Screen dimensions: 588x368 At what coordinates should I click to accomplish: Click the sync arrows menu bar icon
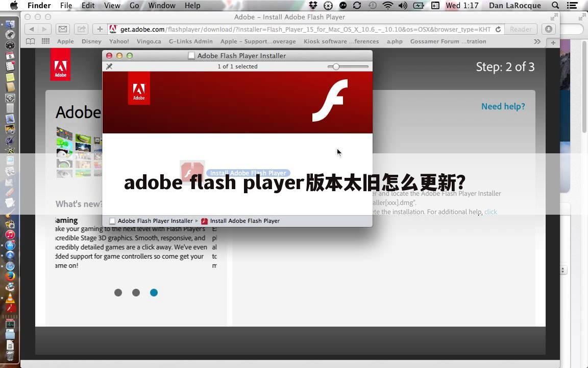(357, 6)
